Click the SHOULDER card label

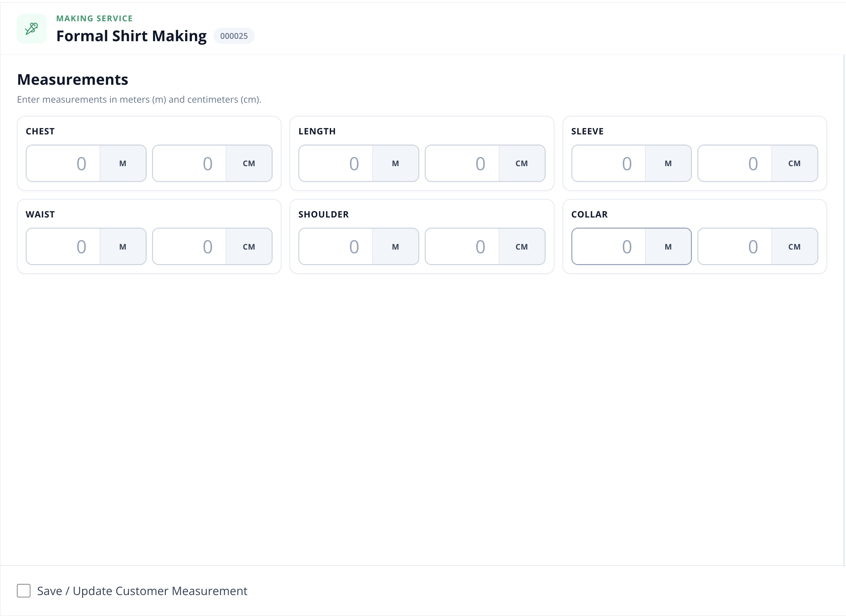coord(323,214)
